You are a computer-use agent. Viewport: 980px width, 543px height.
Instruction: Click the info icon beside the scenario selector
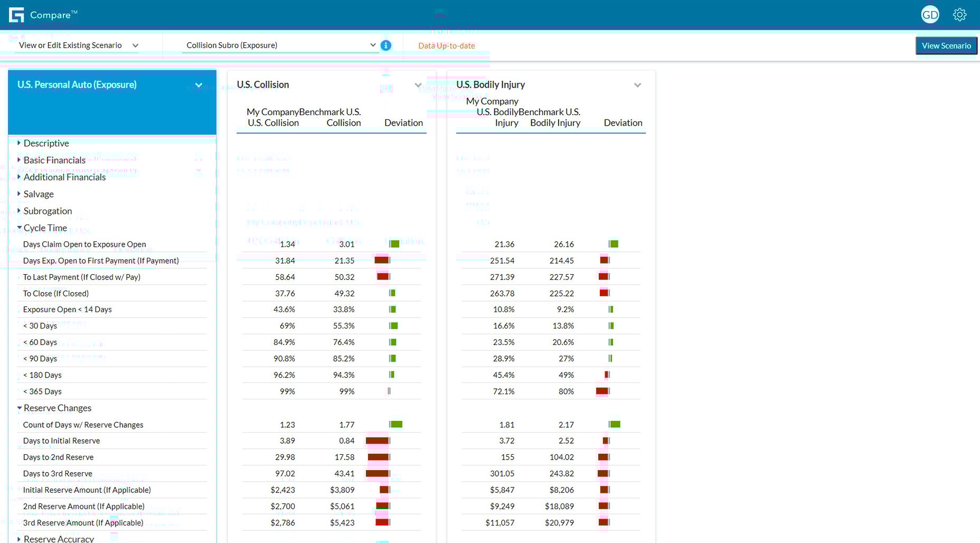tap(386, 45)
